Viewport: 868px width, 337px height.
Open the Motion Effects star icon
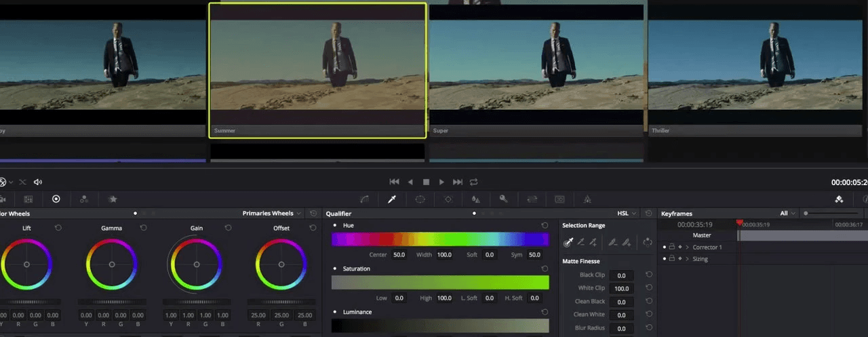[x=113, y=199]
